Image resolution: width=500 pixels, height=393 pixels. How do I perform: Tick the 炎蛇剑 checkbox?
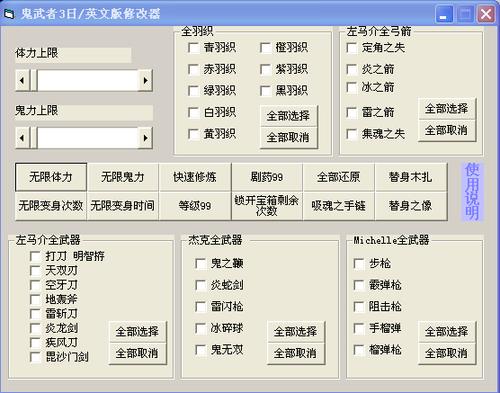point(201,285)
